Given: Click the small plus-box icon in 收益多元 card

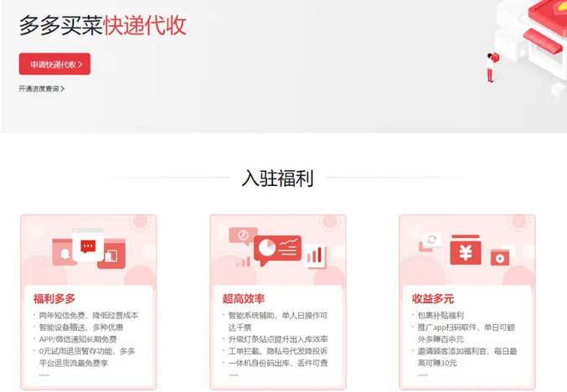Looking at the screenshot, I should click(x=501, y=257).
